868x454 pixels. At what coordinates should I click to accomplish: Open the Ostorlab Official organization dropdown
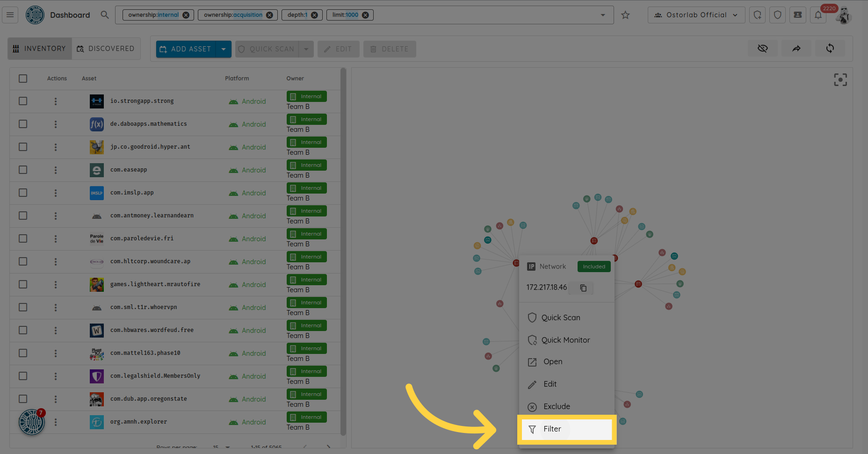click(696, 15)
